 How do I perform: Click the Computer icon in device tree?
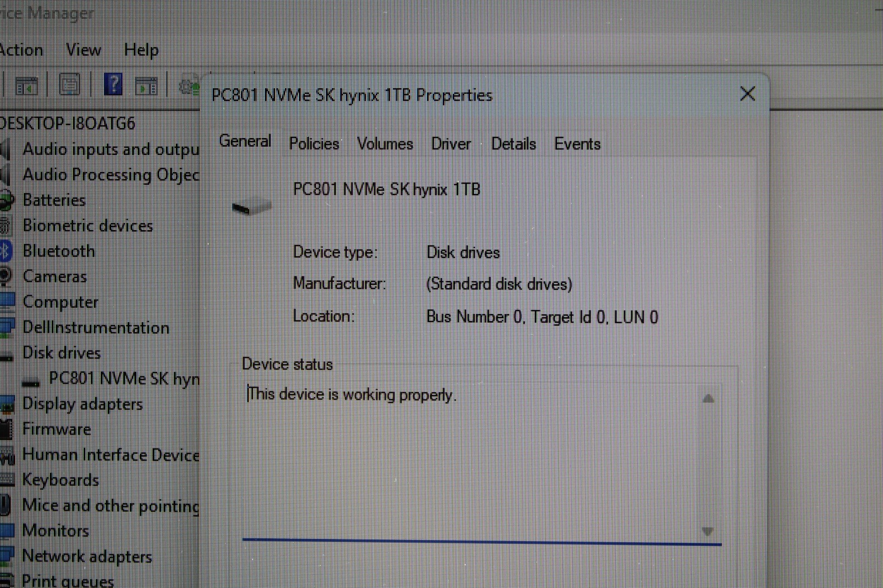7,301
